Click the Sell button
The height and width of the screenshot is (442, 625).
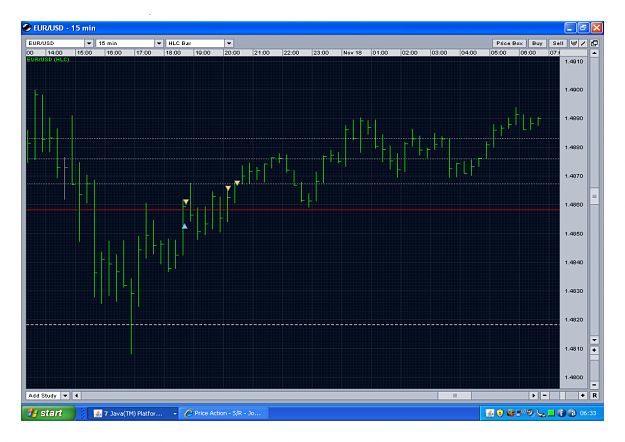point(558,43)
